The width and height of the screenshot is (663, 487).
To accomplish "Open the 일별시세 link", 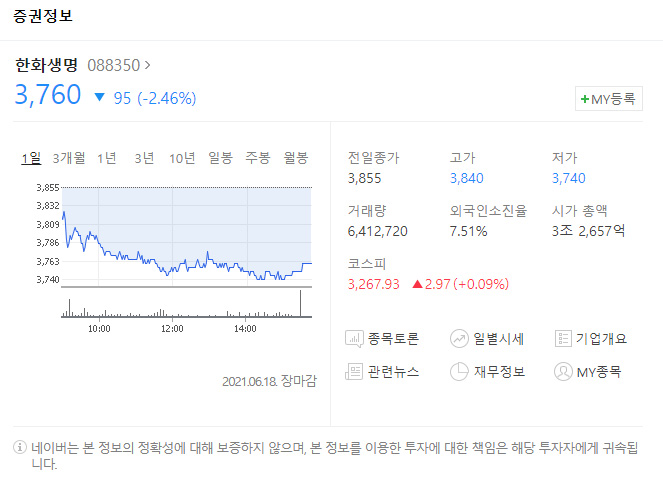I will pyautogui.click(x=499, y=339).
